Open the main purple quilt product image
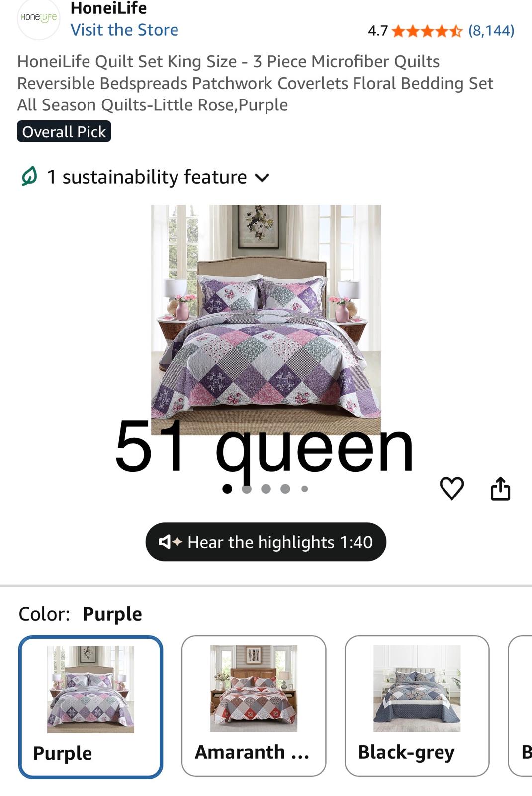532x796 pixels. pos(266,318)
